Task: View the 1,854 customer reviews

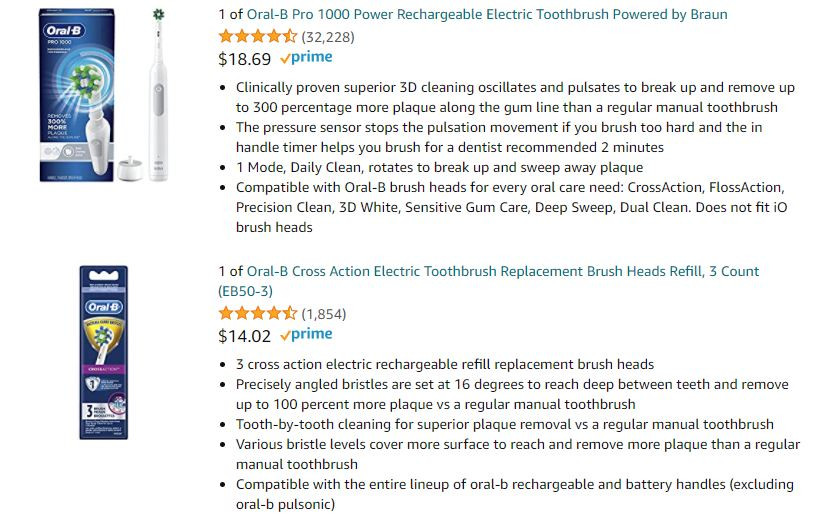Action: (324, 314)
